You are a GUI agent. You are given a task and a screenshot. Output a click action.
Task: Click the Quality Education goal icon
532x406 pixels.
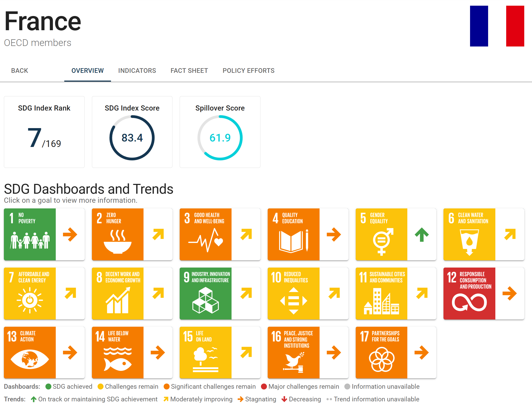pyautogui.click(x=293, y=234)
